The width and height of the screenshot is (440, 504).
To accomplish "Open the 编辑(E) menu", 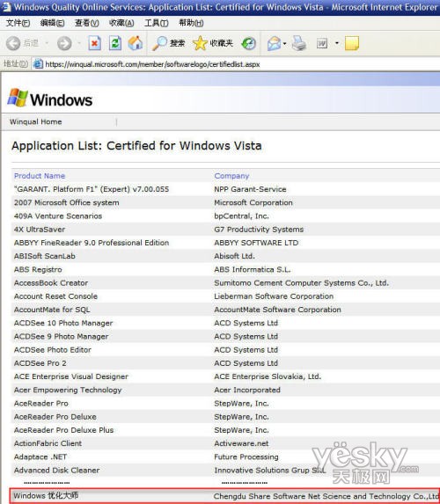I will coord(52,23).
